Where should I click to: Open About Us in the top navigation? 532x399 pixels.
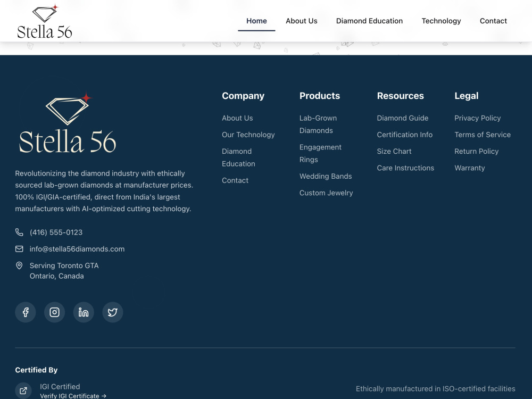pos(301,21)
